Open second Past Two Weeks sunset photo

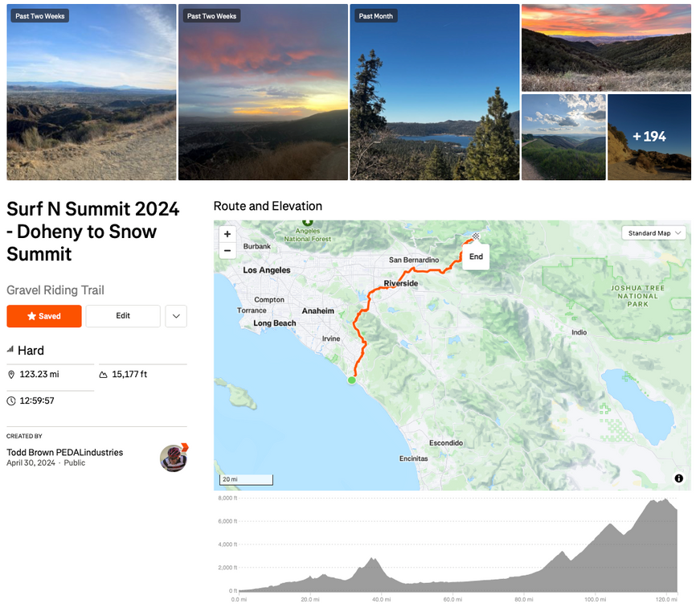click(x=263, y=92)
